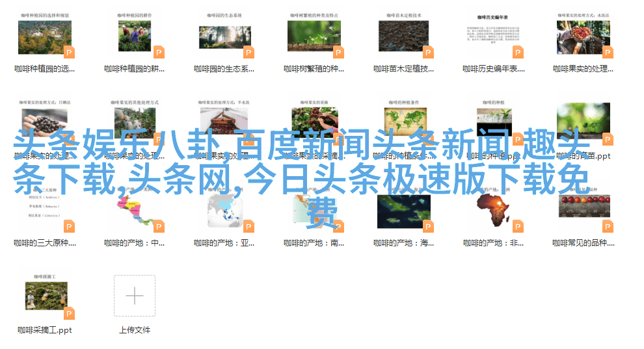Click the P badge on 咖啡种植园的选... file

pyautogui.click(x=70, y=53)
